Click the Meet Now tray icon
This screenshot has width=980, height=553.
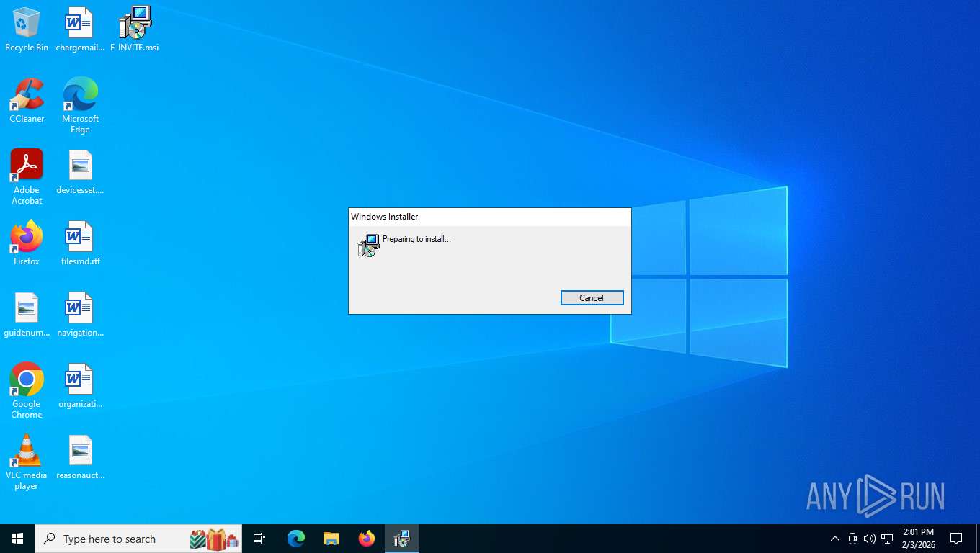coord(852,539)
